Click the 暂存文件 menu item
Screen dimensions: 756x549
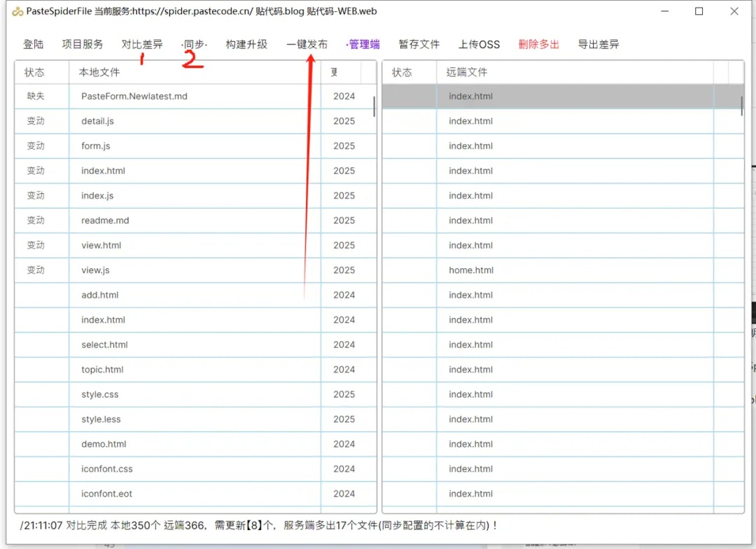coord(419,44)
